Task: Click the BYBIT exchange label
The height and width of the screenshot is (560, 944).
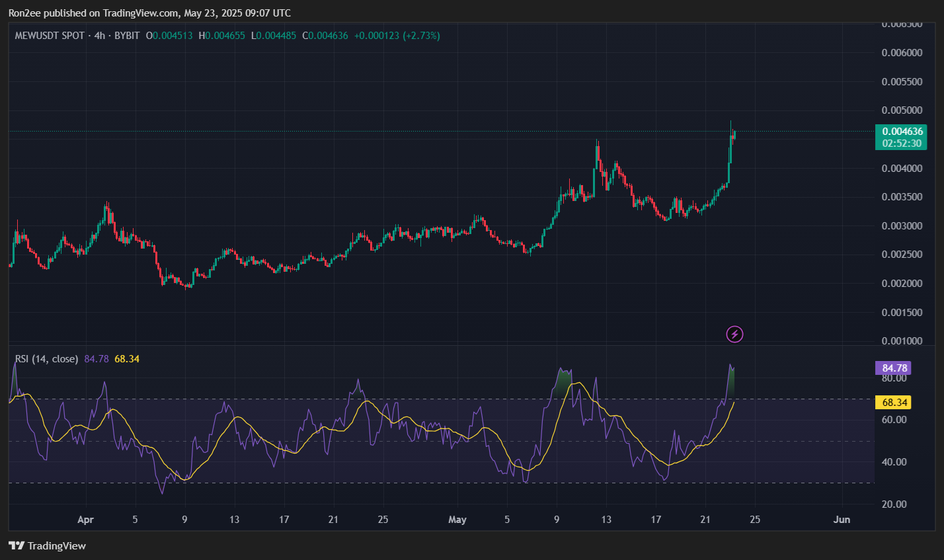Action: (127, 36)
